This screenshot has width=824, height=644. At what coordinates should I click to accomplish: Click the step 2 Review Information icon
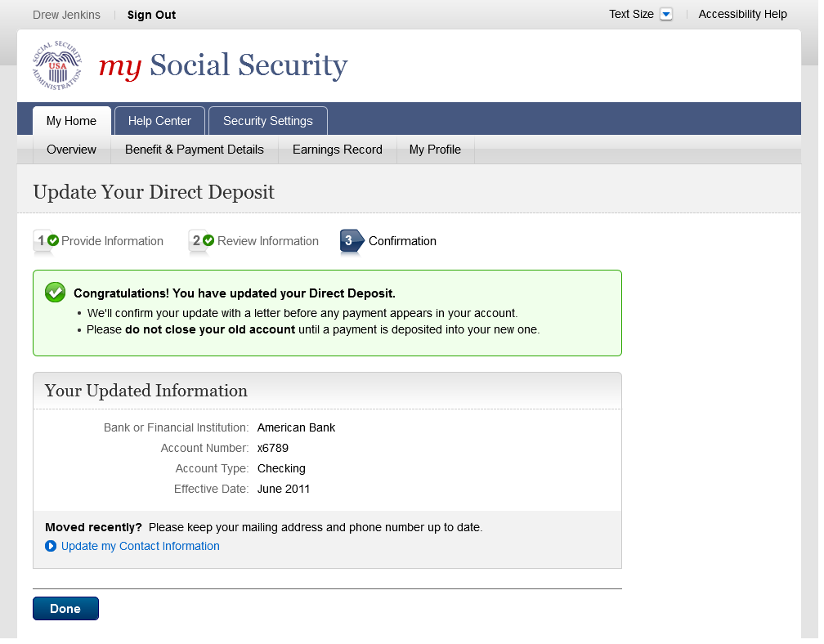click(x=202, y=241)
